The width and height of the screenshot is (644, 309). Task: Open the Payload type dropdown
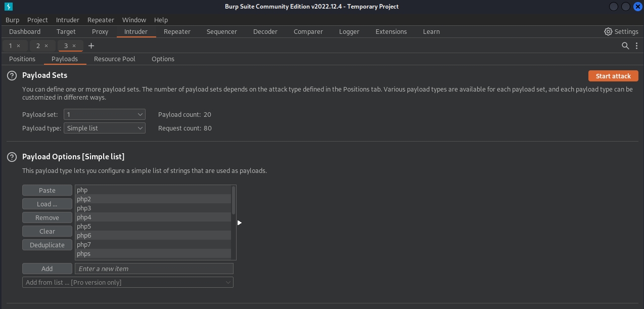tap(104, 128)
